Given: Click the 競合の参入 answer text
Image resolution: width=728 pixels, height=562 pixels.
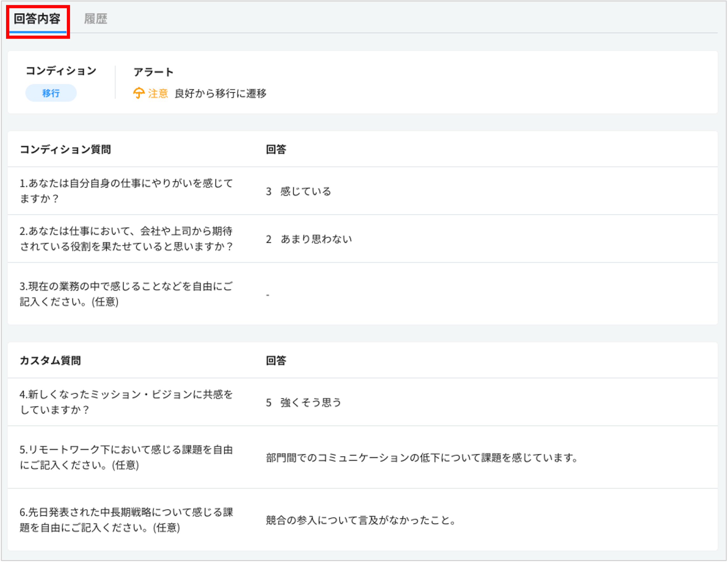Looking at the screenshot, I should click(x=361, y=520).
